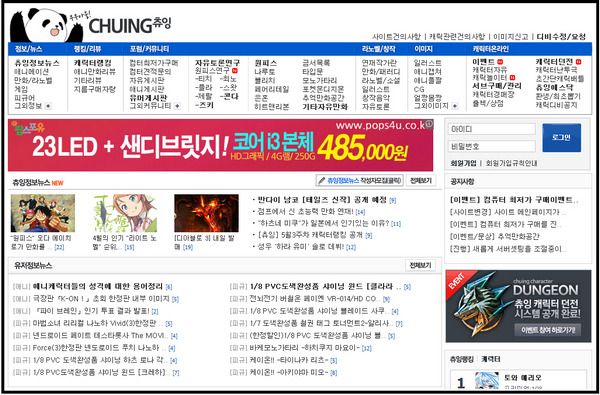Open the 이벤트 link under 캐릭터온라인
Screen dimensions: 600x395
click(x=484, y=62)
